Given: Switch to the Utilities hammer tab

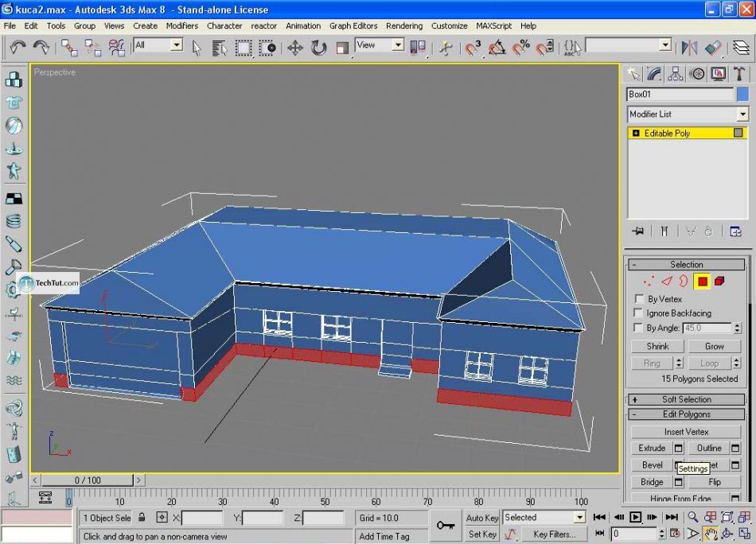Looking at the screenshot, I should (x=739, y=74).
